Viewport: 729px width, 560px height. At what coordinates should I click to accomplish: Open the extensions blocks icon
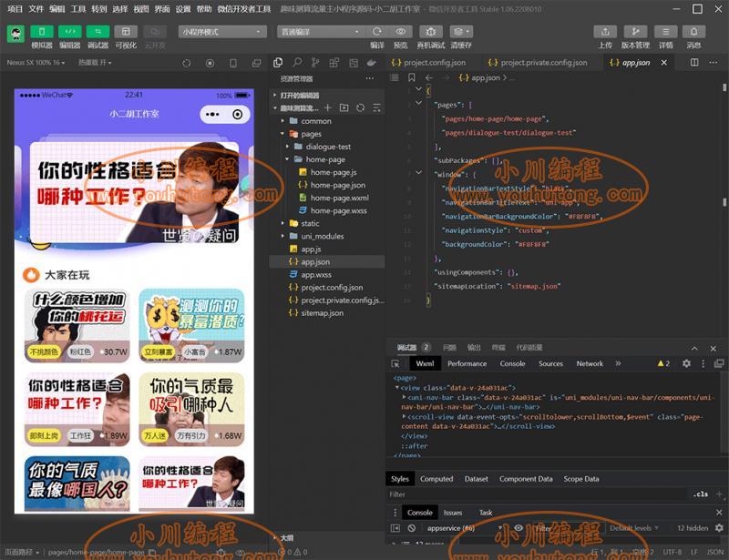pos(334,62)
